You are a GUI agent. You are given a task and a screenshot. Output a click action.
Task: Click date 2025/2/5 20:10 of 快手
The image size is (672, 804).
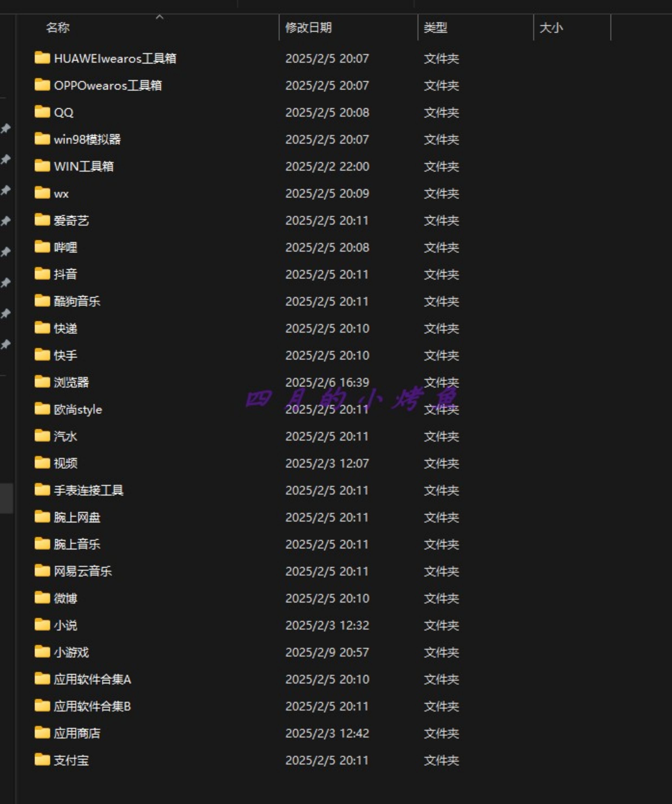(x=327, y=355)
